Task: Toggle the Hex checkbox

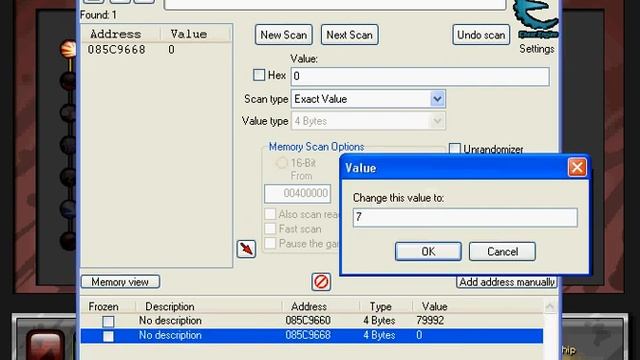Action: [x=259, y=75]
